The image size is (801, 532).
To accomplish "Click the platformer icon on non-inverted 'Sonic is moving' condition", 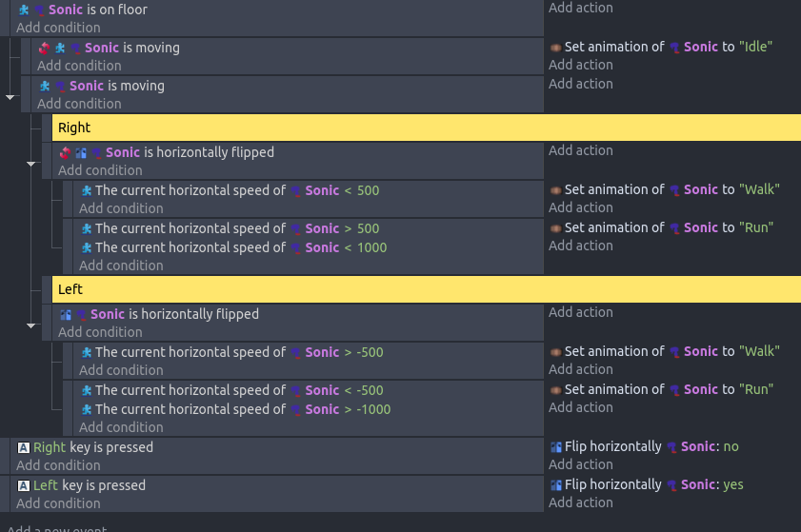I will 45,86.
